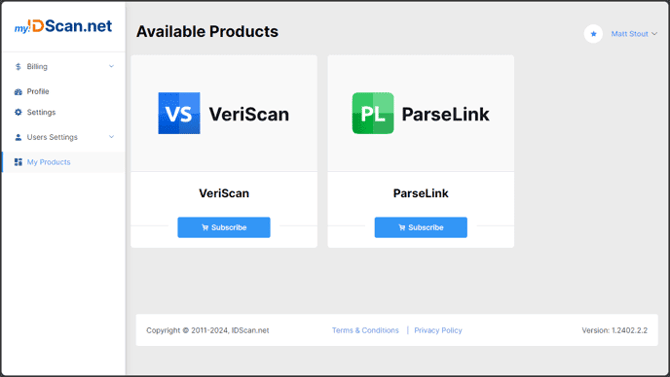Click the Profile sidebar icon
Viewport: 670px width, 377px height.
pyautogui.click(x=18, y=91)
